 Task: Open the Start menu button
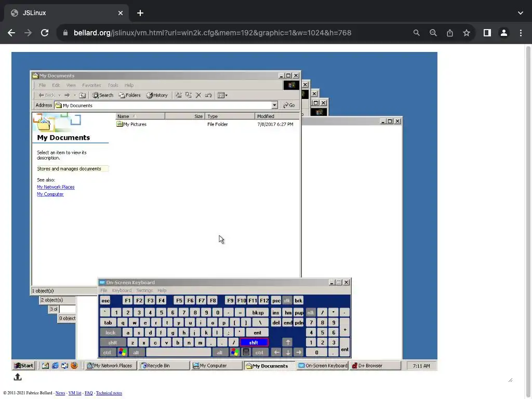coord(24,366)
